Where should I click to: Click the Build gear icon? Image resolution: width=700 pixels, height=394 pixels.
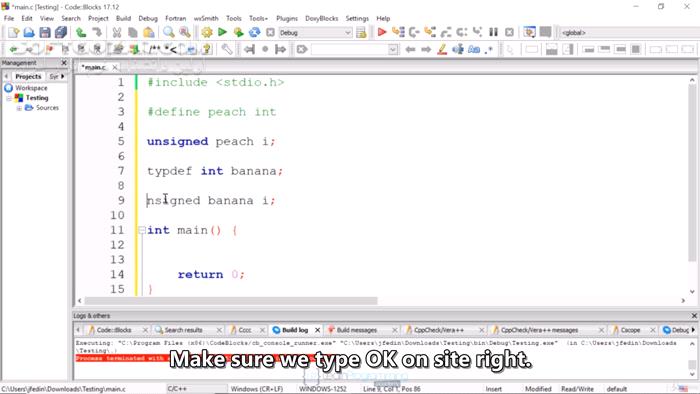206,32
